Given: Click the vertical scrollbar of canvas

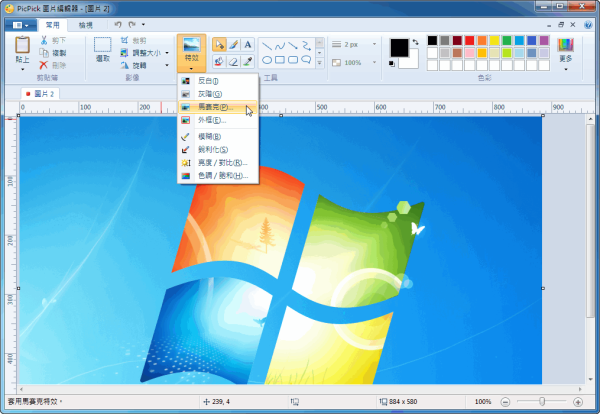Looking at the screenshot, I should coord(590,220).
